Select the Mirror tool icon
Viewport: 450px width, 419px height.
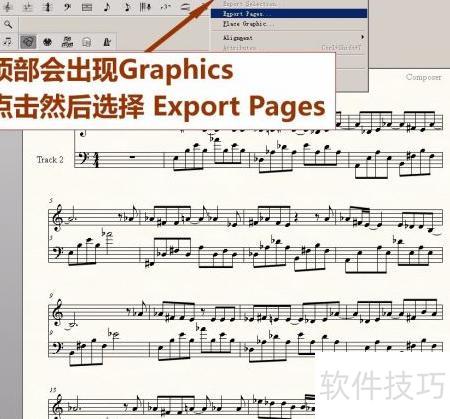tap(87, 42)
